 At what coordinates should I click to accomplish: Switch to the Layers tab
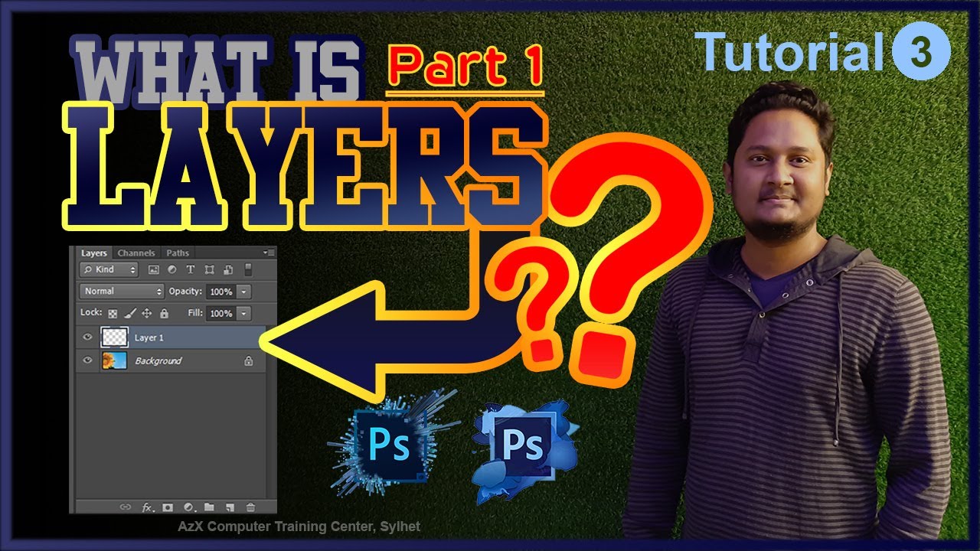pos(94,253)
